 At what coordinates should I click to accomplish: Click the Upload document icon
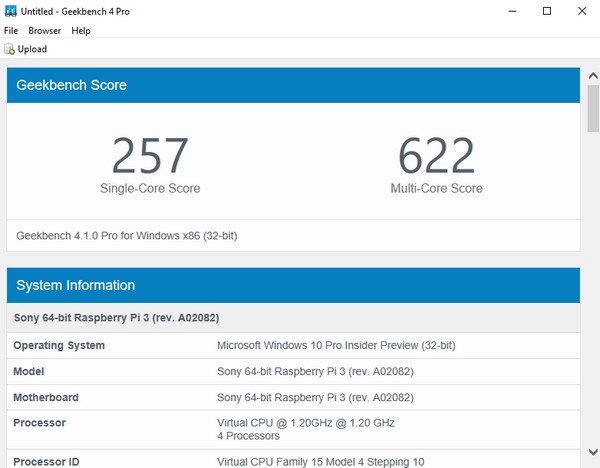(x=9, y=49)
